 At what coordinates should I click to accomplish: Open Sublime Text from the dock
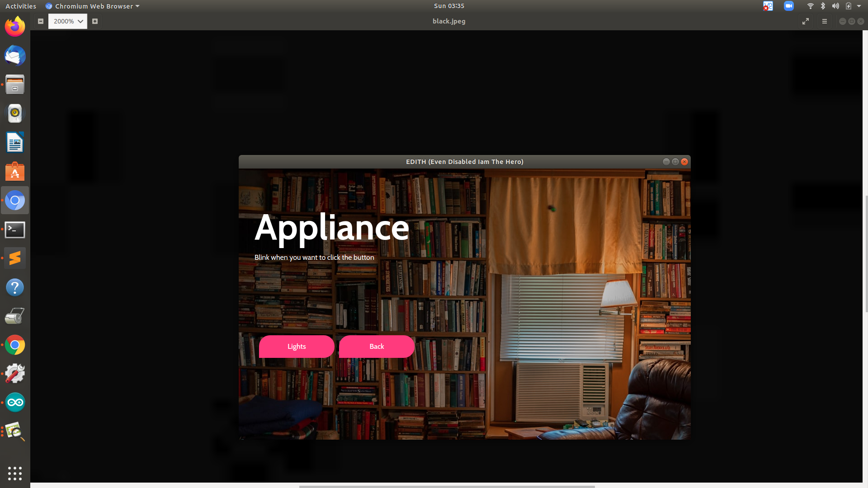(x=15, y=258)
